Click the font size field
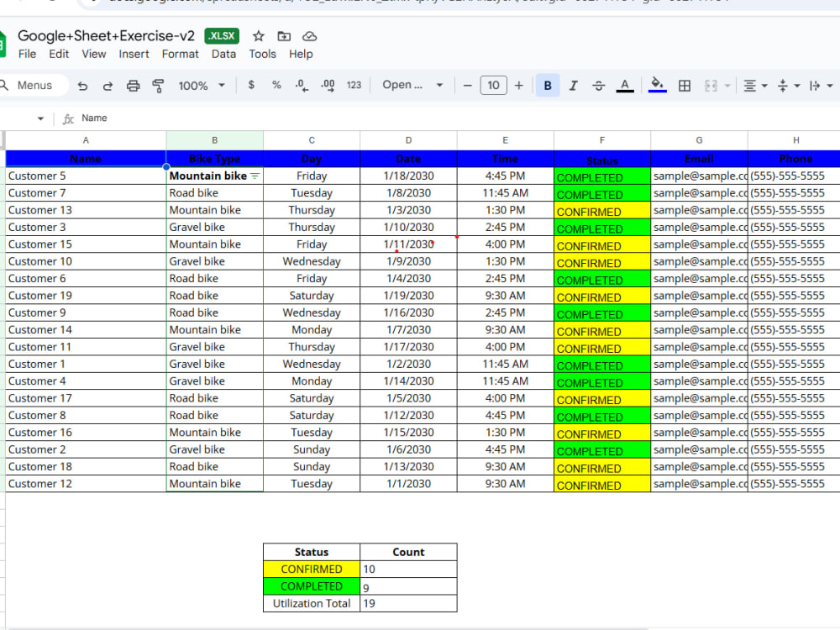This screenshot has height=630, width=840. [493, 85]
